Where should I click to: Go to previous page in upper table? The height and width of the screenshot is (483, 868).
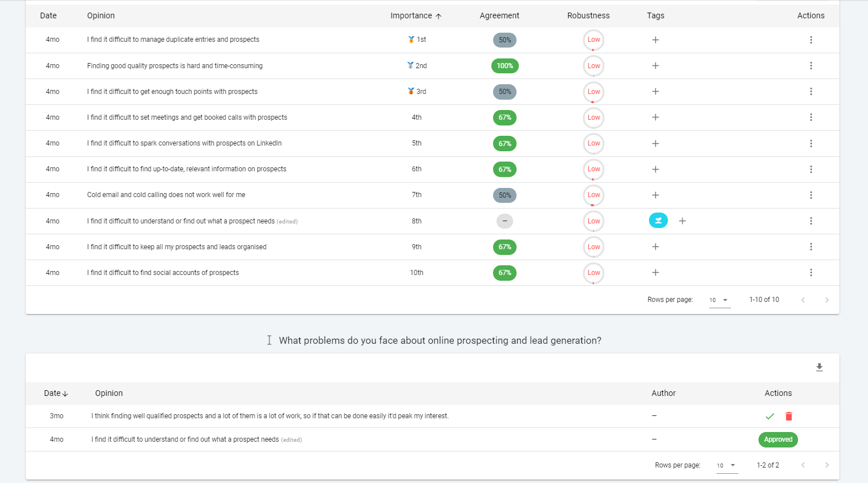point(803,300)
